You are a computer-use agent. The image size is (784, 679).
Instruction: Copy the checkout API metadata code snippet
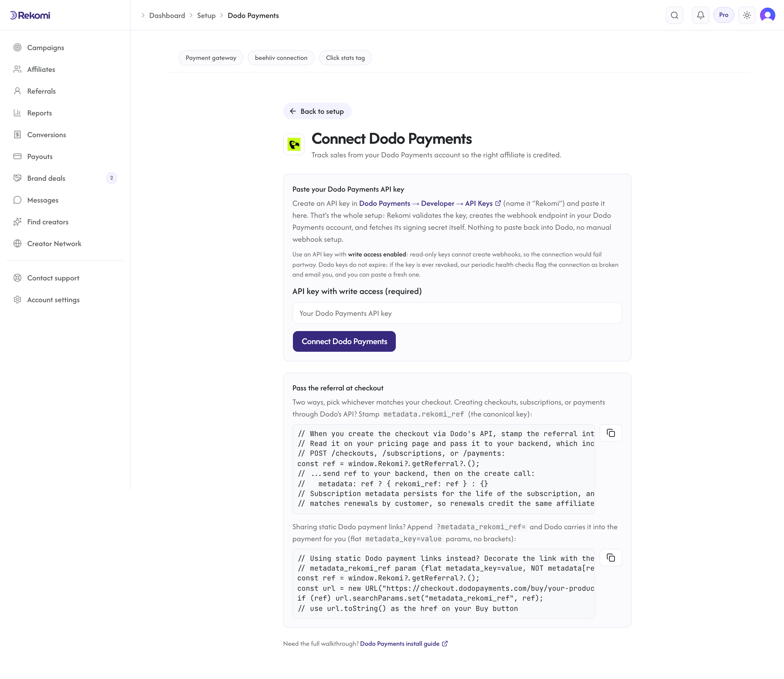click(x=610, y=433)
